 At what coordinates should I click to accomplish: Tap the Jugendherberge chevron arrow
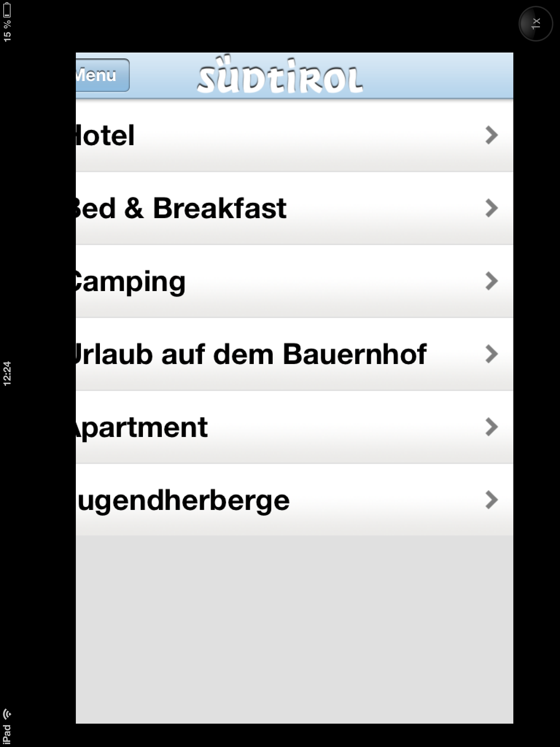pos(491,500)
